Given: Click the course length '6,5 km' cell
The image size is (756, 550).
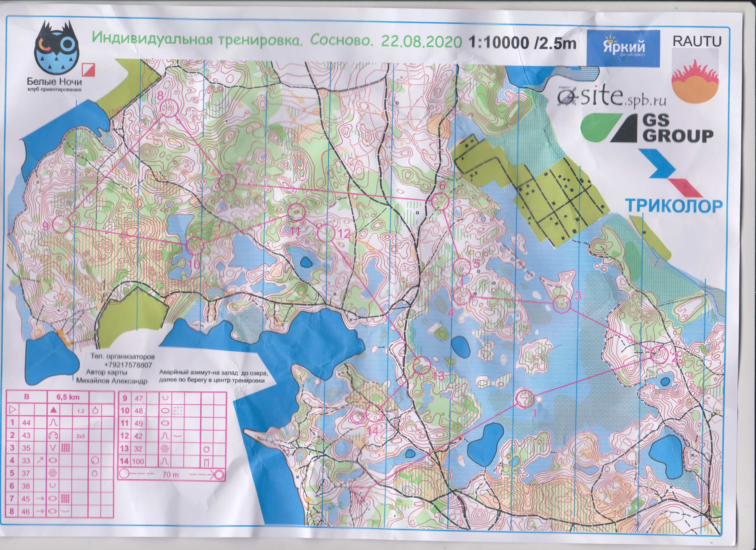Looking at the screenshot, I should 68,397.
